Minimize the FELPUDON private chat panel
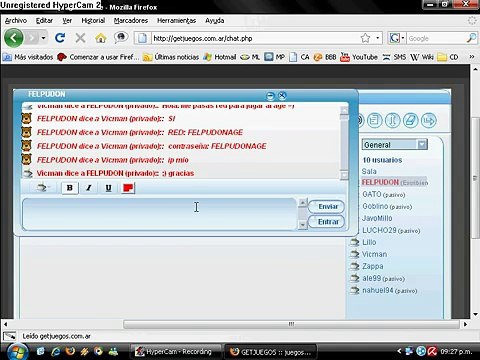 pos(270,96)
